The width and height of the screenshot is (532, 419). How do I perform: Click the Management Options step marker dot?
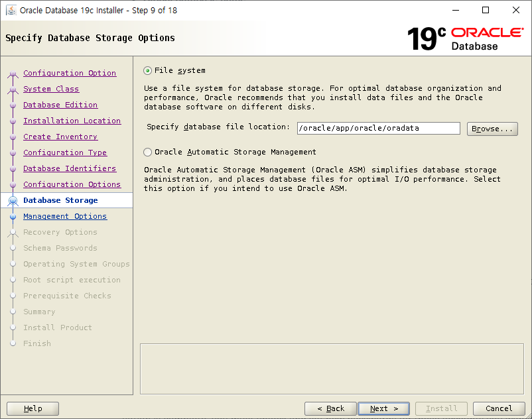[13, 217]
